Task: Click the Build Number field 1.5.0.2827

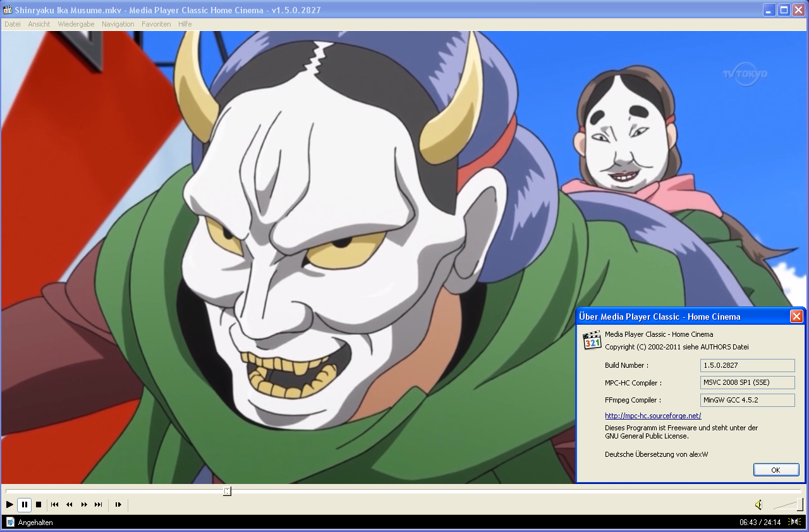Action: tap(748, 365)
